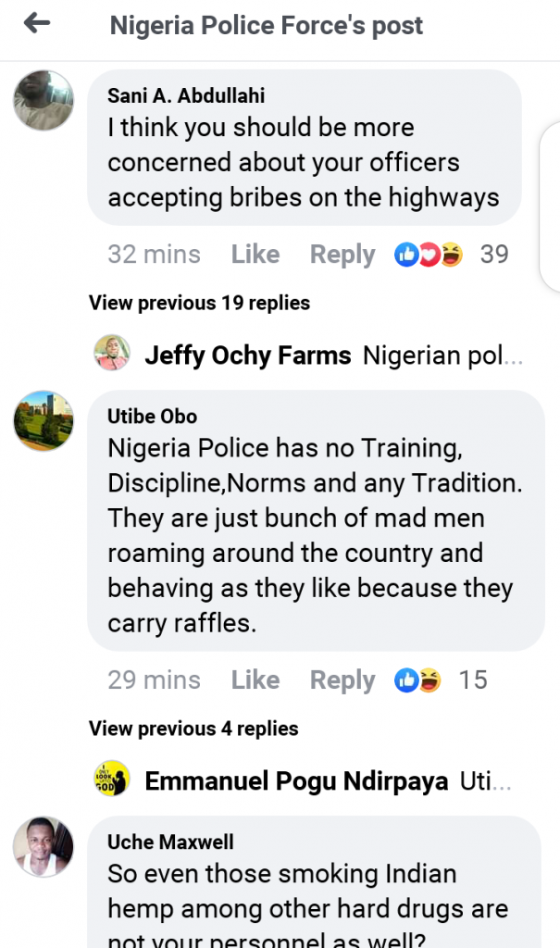View reaction icons on Sani's comment
The width and height of the screenshot is (560, 948).
click(x=429, y=255)
